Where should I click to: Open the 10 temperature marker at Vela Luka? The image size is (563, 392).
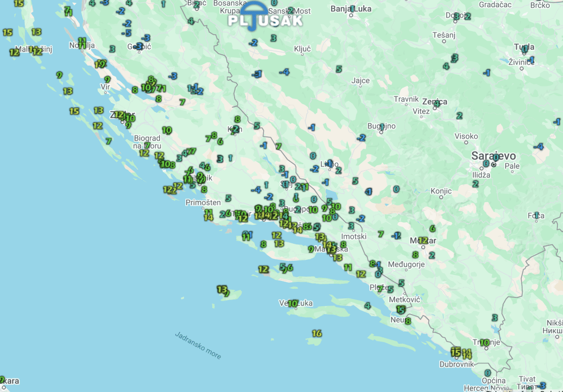click(293, 303)
